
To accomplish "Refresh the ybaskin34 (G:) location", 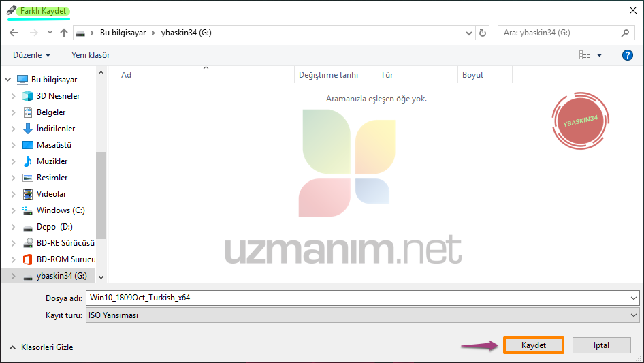I will pyautogui.click(x=483, y=33).
